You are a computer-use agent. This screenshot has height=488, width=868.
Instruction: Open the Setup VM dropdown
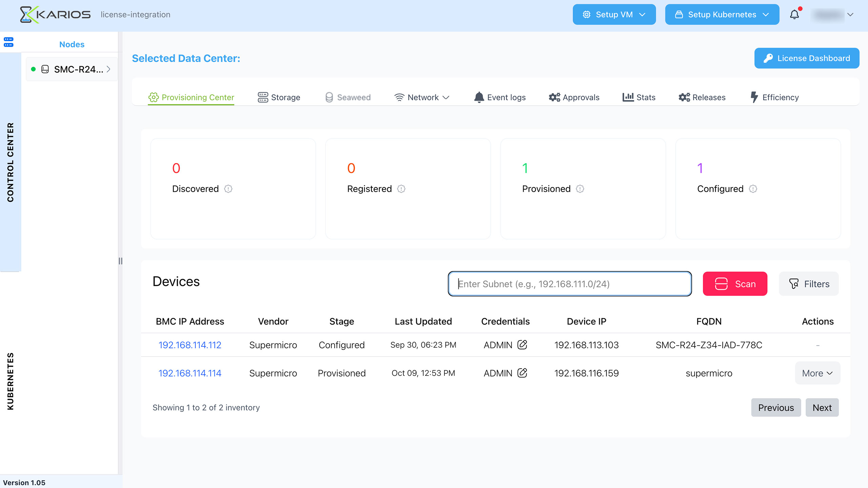[614, 15]
